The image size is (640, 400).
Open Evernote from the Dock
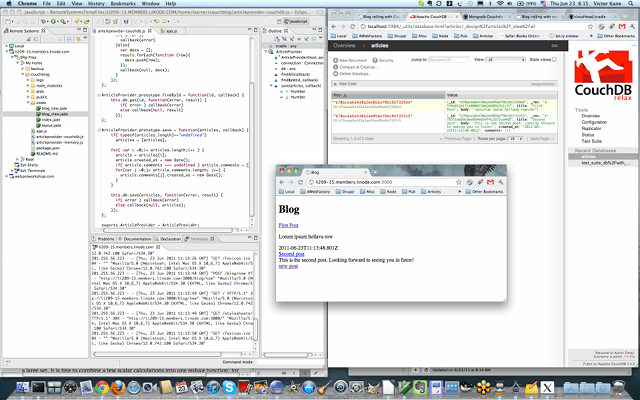pyautogui.click(x=420, y=387)
